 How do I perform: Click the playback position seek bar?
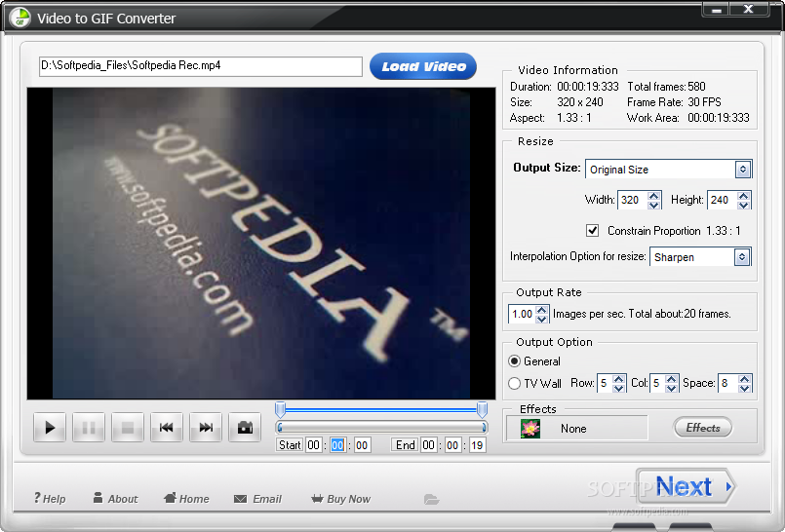click(x=381, y=428)
